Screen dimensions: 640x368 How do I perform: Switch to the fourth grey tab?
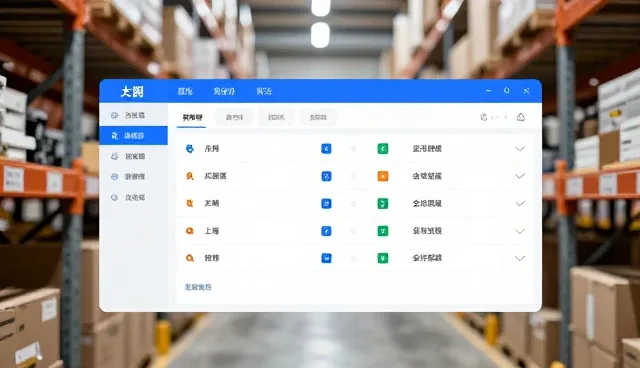click(318, 117)
